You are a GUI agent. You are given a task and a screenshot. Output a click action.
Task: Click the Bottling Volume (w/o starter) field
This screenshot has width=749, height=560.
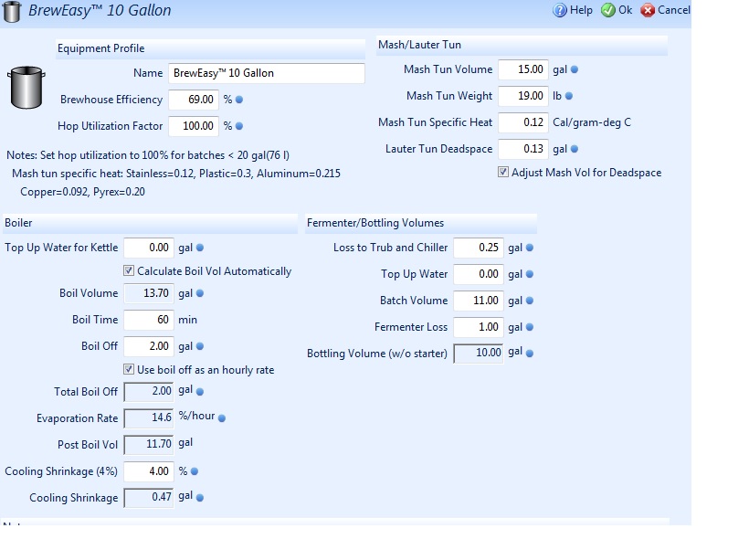click(478, 354)
